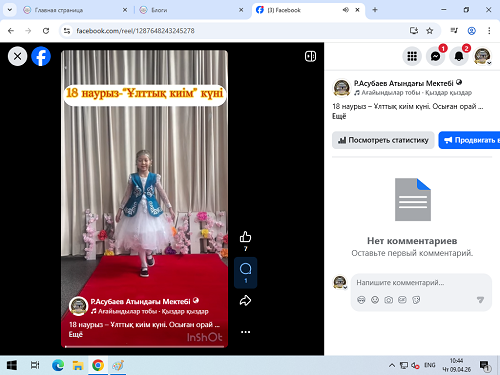Viewport: 500px width, 375px height.
Task: Close the Главная страница tab
Action: coord(125,10)
